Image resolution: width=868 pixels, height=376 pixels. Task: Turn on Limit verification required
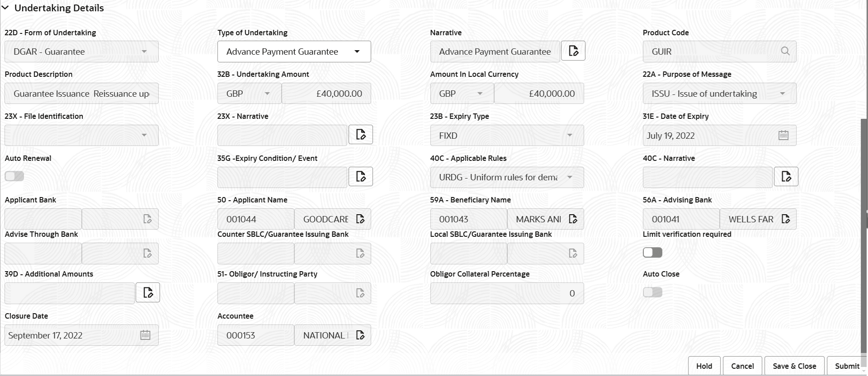[x=652, y=252]
